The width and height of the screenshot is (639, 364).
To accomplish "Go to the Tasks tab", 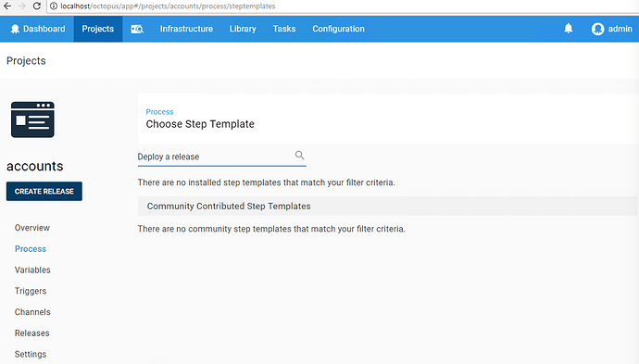I will coord(284,29).
